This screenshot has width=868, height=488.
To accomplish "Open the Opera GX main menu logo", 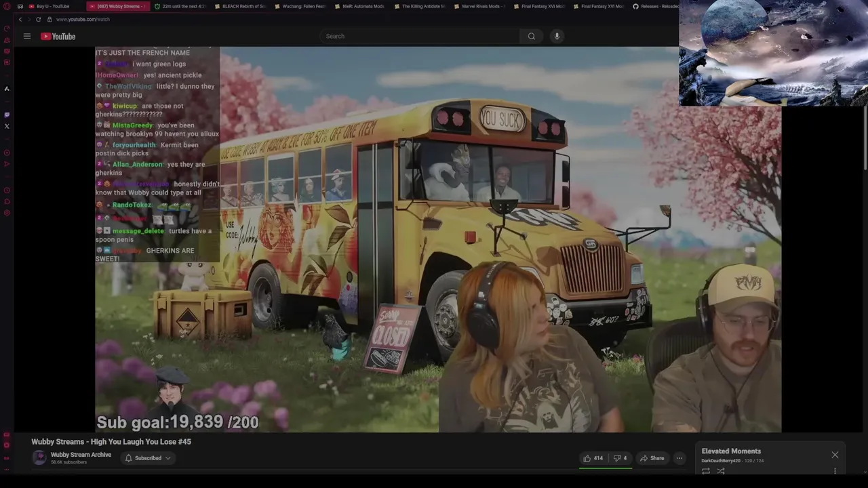I will [7, 6].
